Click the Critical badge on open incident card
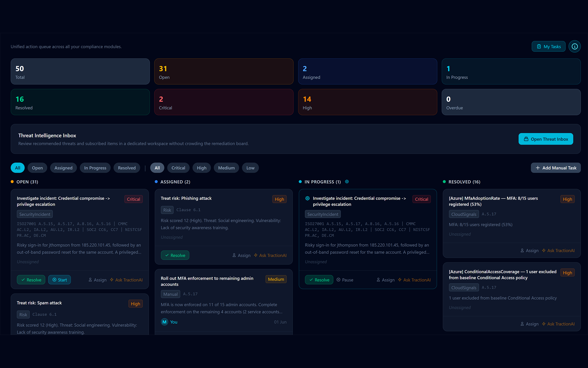 coord(134,199)
